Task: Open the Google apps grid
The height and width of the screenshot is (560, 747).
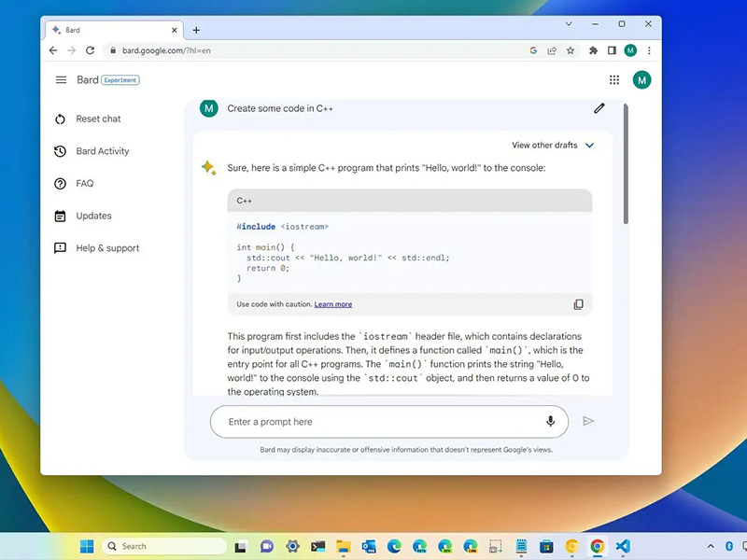Action: [614, 80]
